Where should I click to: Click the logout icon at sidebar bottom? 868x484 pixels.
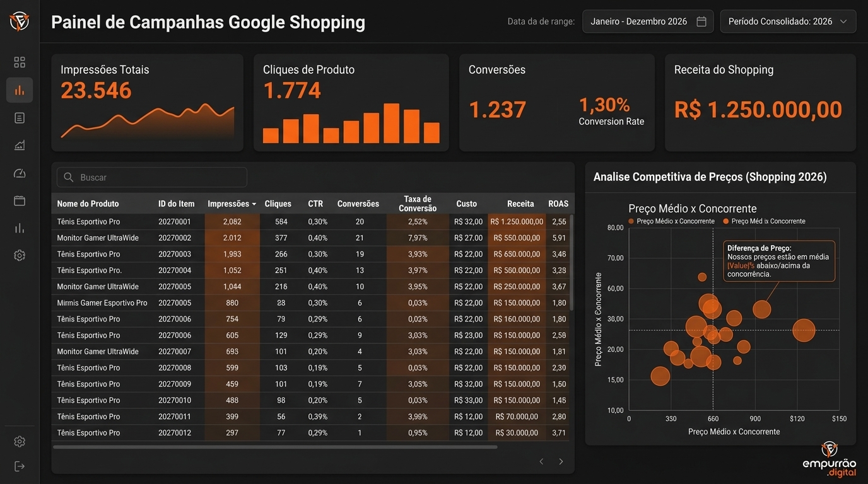pyautogui.click(x=20, y=466)
